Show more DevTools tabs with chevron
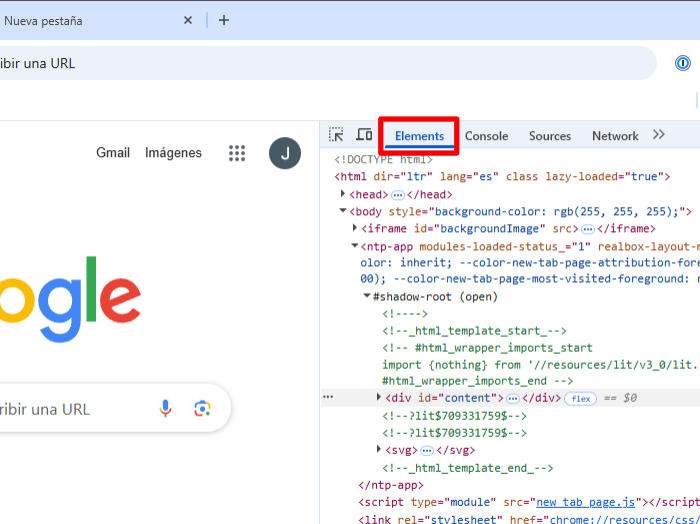 (x=659, y=135)
